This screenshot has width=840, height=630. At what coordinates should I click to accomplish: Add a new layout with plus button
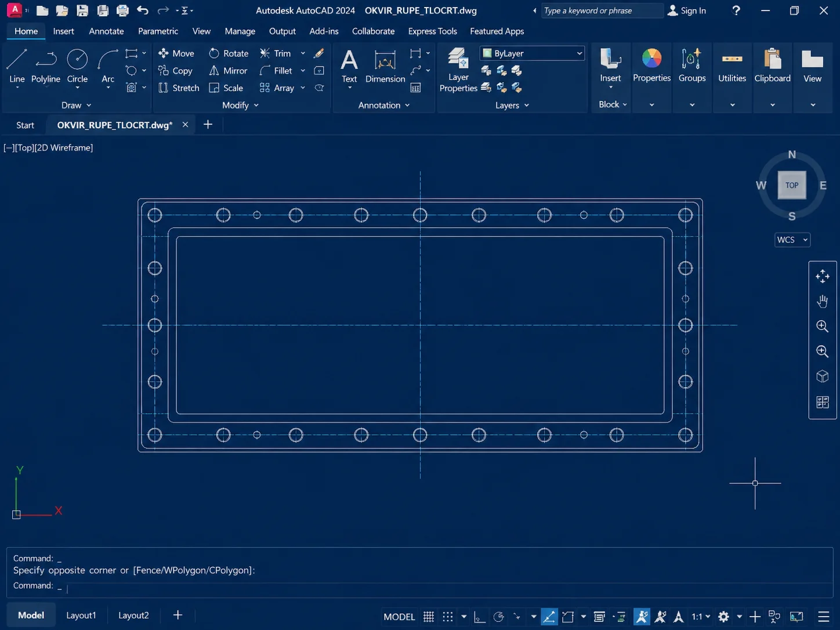pos(178,615)
